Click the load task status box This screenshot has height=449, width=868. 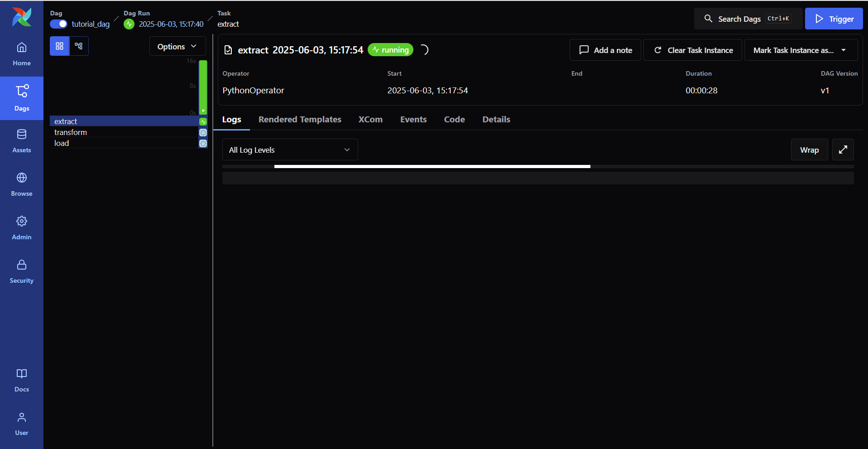203,143
